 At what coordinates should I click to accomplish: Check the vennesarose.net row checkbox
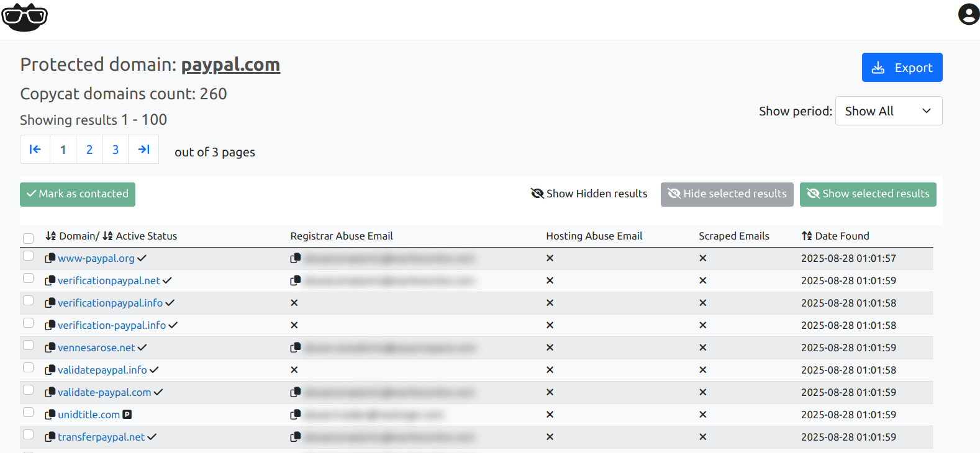(x=28, y=345)
